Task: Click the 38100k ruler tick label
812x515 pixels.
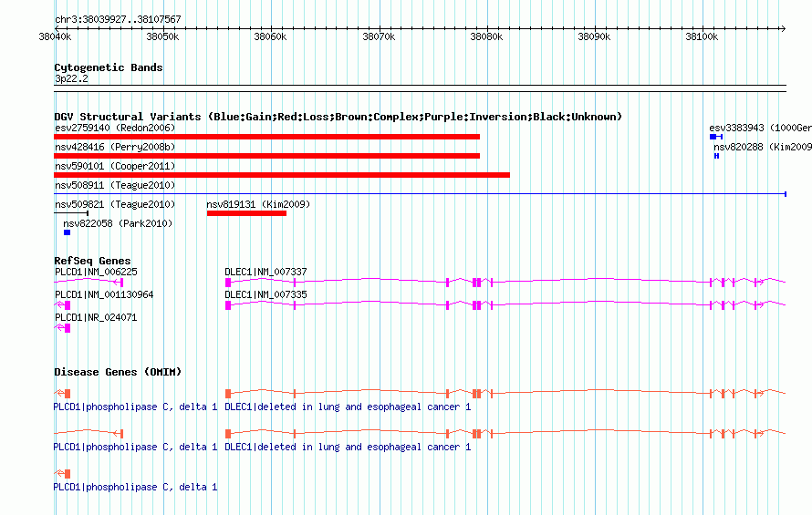Action: (702, 36)
